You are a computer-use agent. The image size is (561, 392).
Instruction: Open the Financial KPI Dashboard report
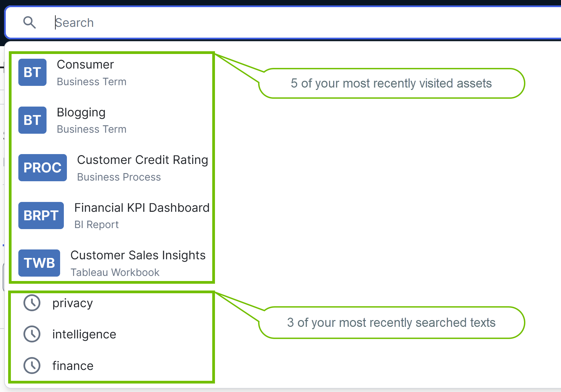tap(142, 208)
